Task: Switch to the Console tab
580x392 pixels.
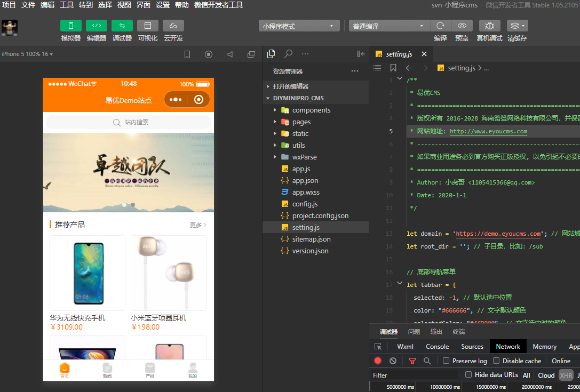Action: pyautogui.click(x=437, y=347)
